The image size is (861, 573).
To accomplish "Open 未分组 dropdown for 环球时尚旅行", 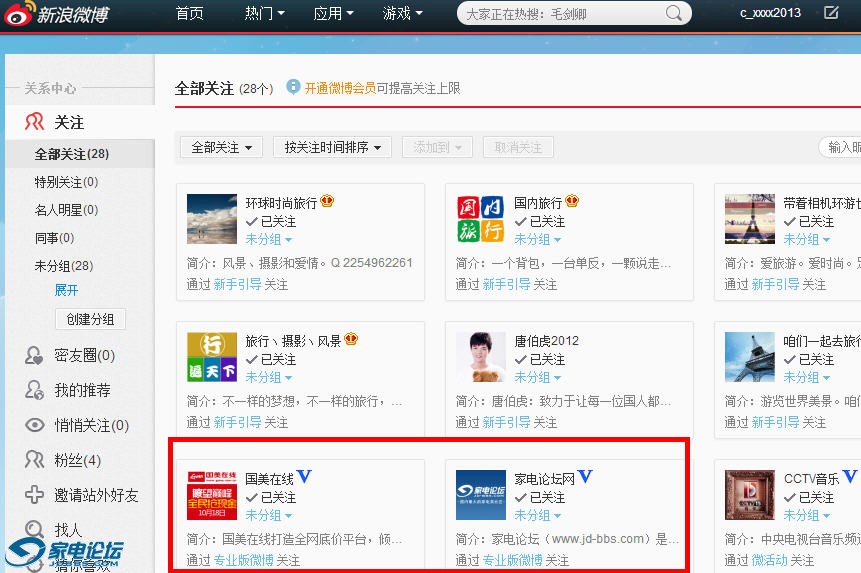I will pos(269,239).
